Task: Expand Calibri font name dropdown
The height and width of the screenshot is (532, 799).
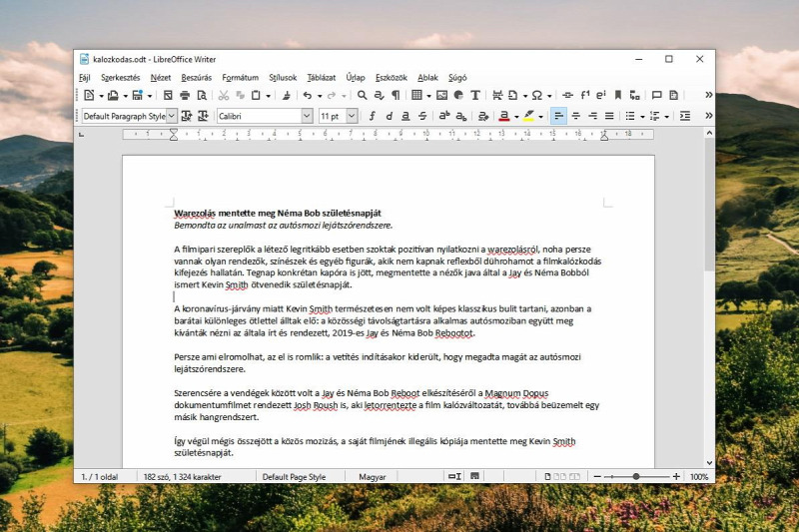Action: 307,116
